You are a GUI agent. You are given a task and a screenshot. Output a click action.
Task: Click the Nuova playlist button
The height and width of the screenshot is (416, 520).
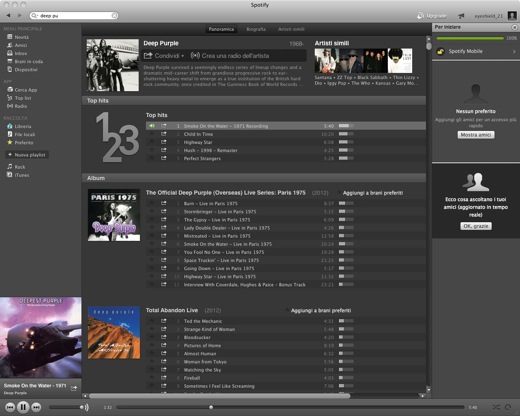click(27, 155)
